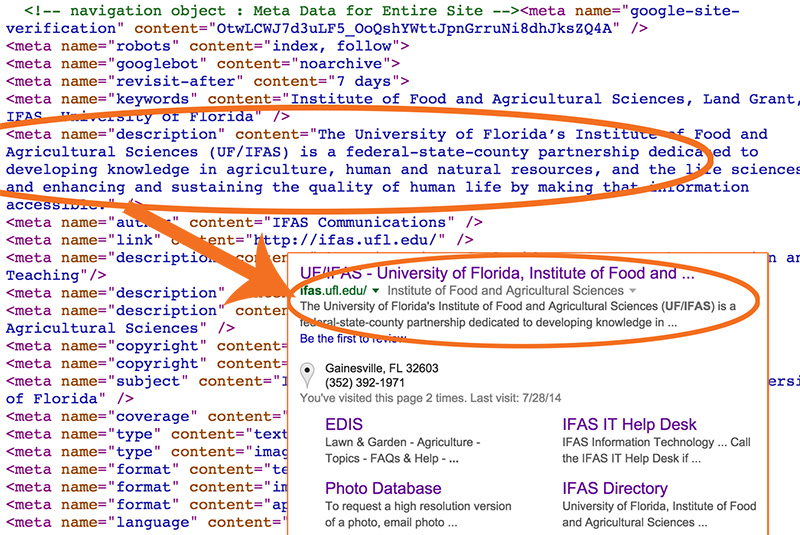This screenshot has height=535, width=800.
Task: Click the result snippet text about federal-state-county partnership
Action: point(517,314)
